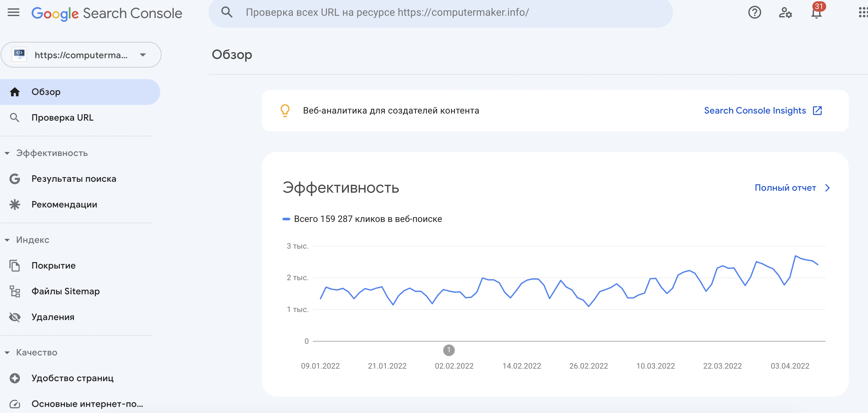The width and height of the screenshot is (868, 413).
Task: Click the home icon beside Обзор
Action: [x=14, y=92]
